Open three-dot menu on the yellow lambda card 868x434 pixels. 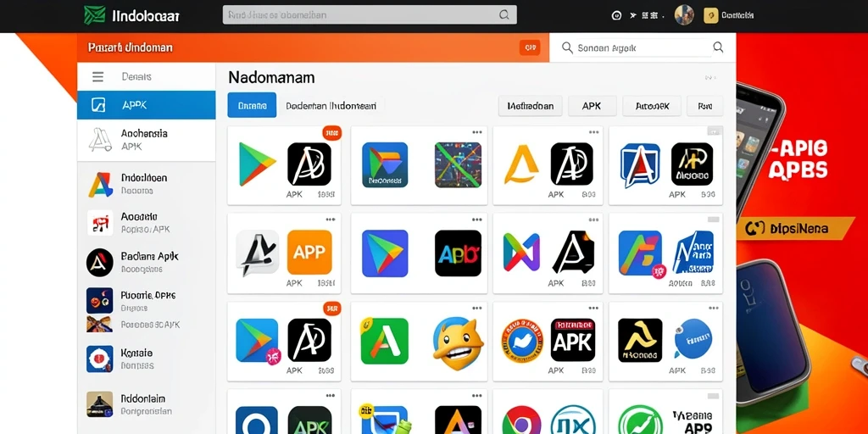pyautogui.click(x=714, y=309)
